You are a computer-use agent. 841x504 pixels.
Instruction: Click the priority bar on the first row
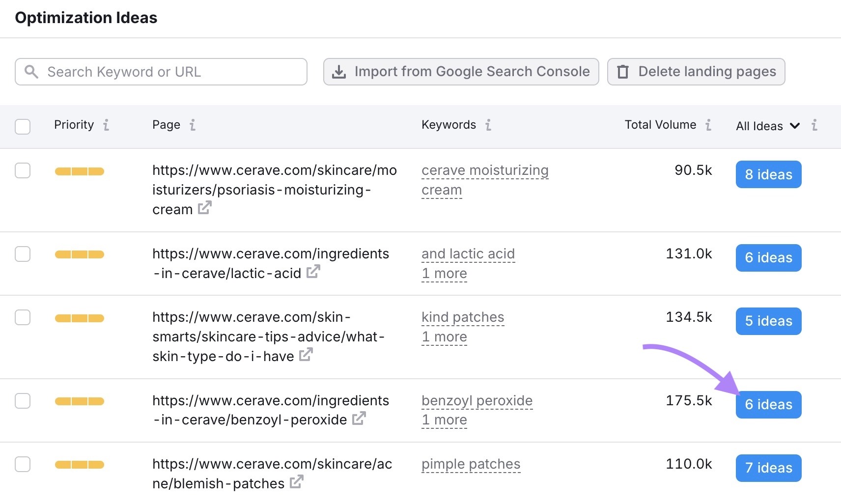[x=79, y=171]
